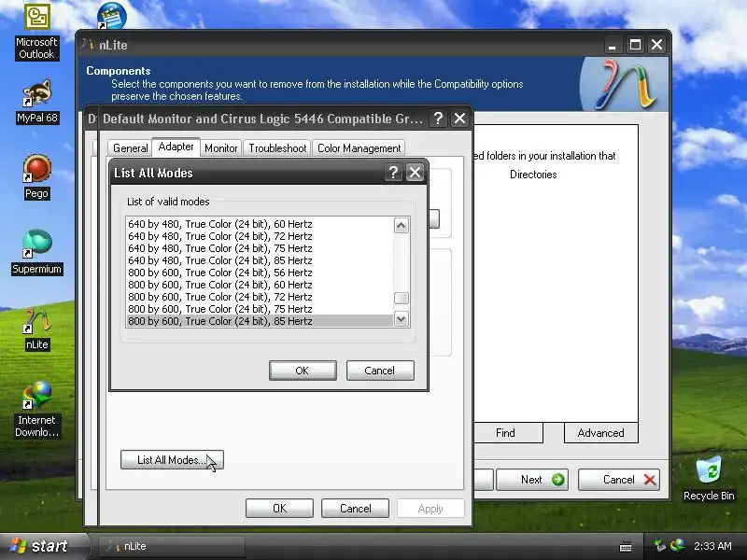Switch to the General tab
This screenshot has width=747, height=560.
[x=130, y=148]
